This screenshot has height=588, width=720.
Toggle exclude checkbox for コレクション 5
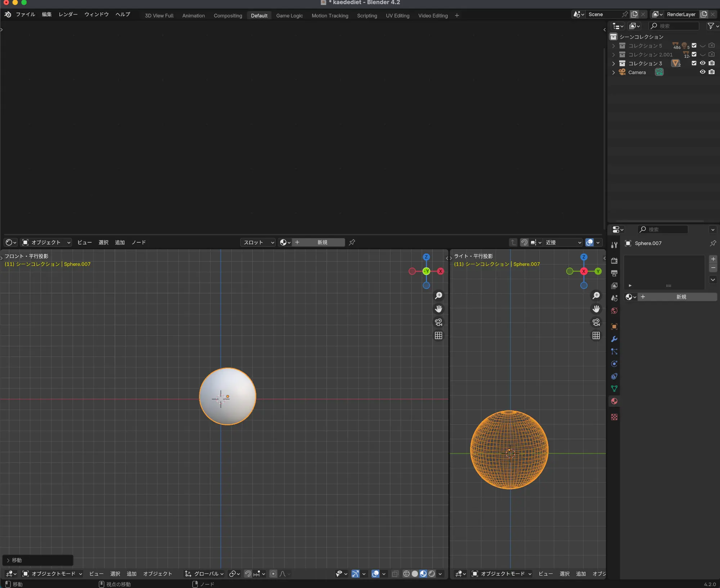click(694, 45)
